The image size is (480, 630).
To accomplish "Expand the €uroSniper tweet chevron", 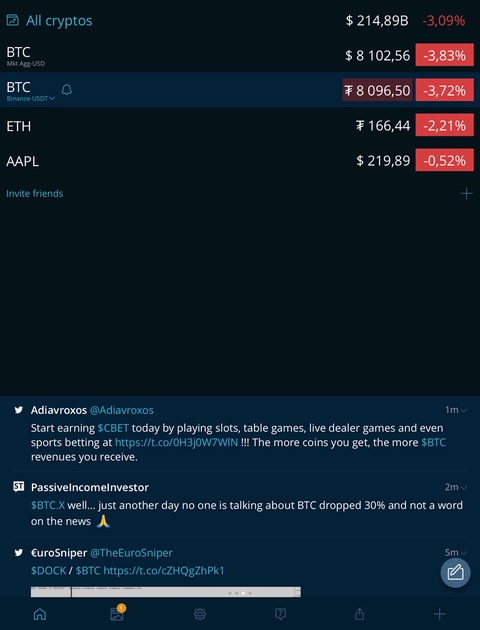I will 464,553.
